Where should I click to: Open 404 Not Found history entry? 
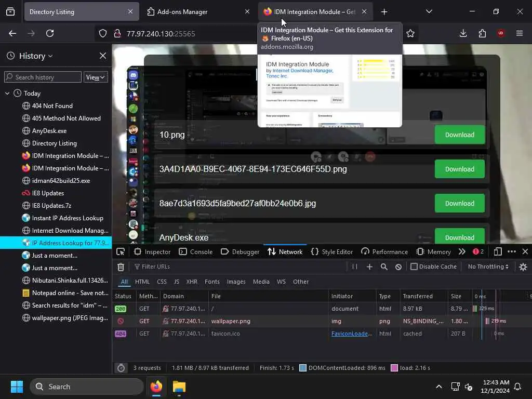(52, 106)
